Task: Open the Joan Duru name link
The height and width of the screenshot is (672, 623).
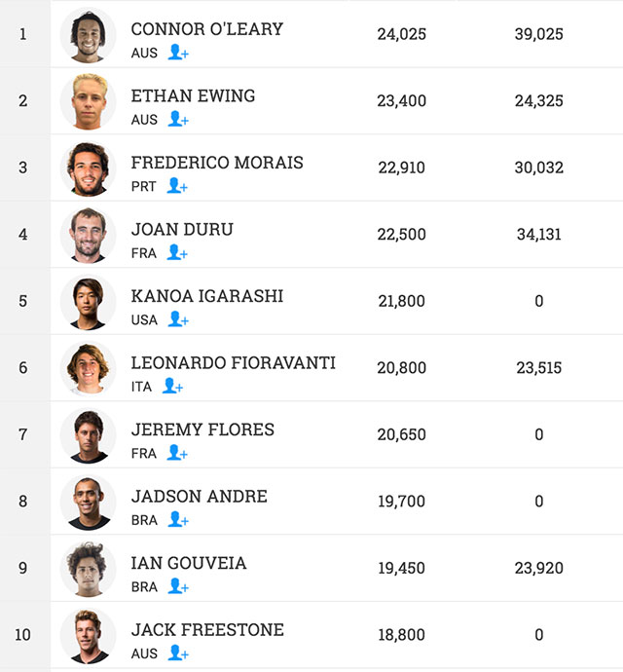Action: pos(182,230)
